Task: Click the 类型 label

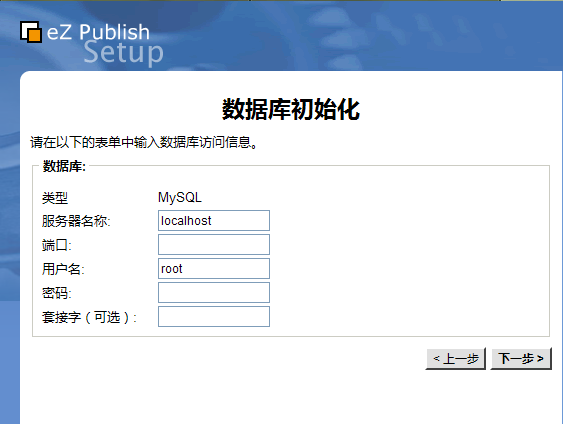Action: pyautogui.click(x=55, y=197)
